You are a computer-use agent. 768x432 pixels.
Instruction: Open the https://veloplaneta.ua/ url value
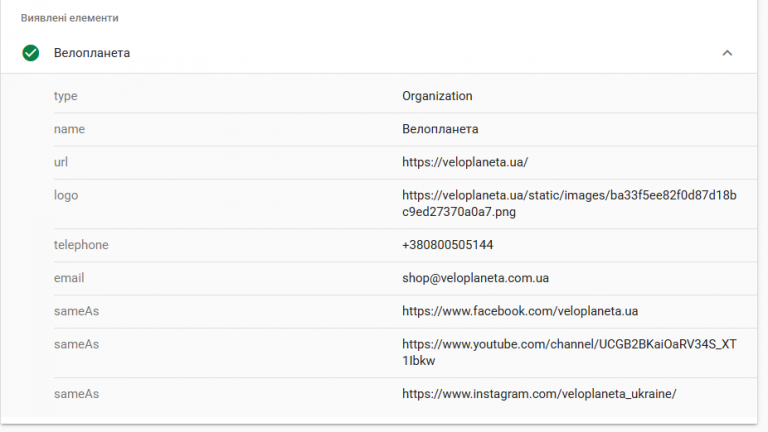point(465,162)
